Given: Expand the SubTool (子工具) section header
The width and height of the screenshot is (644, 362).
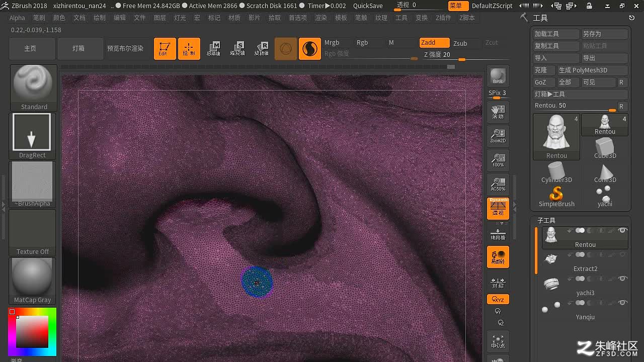Looking at the screenshot, I should [546, 220].
